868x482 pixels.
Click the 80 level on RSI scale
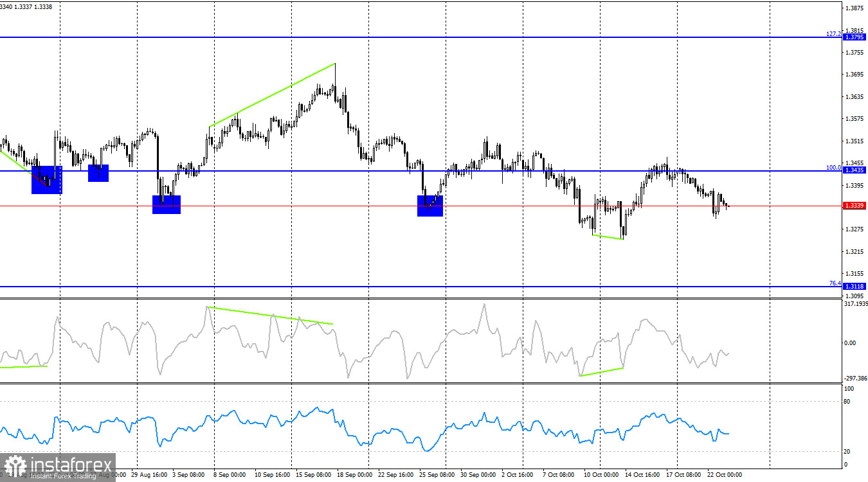click(847, 402)
